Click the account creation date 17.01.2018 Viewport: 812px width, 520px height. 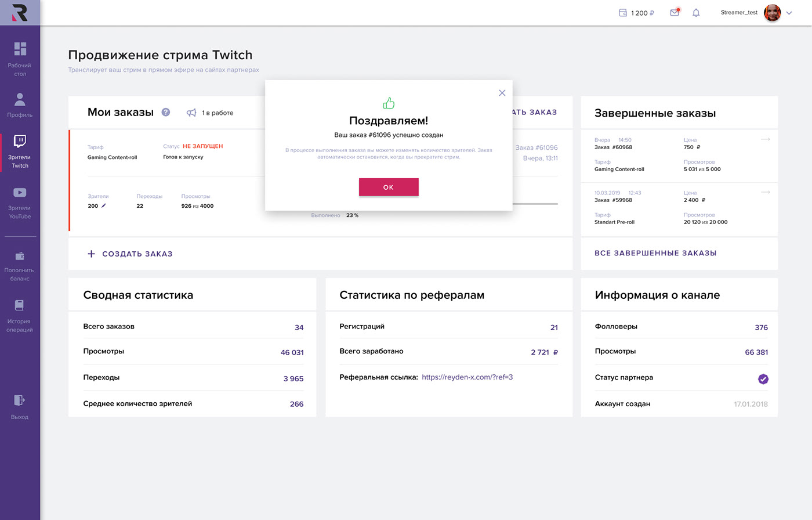[751, 404]
